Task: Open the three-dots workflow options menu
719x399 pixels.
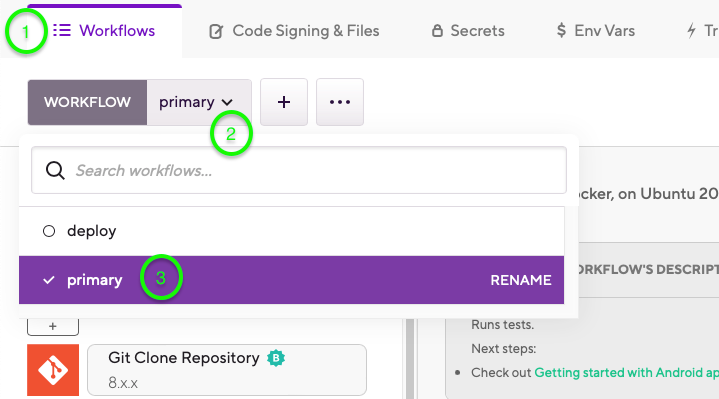Action: pyautogui.click(x=340, y=102)
